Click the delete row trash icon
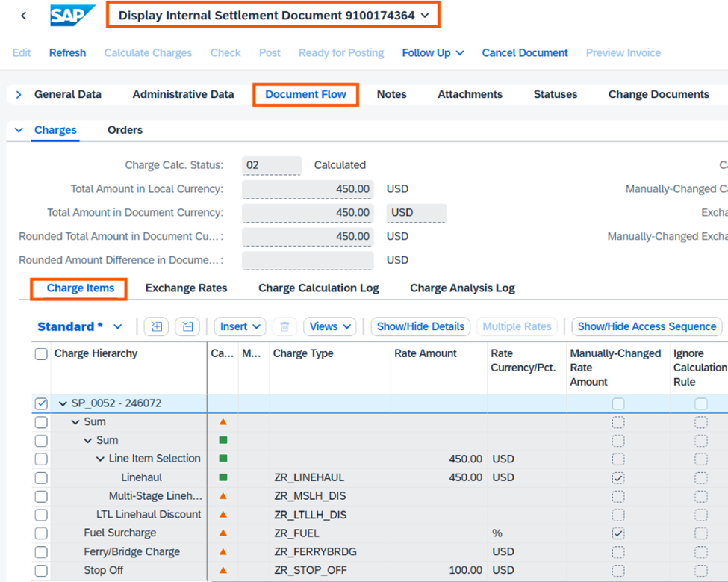Image resolution: width=728 pixels, height=582 pixels. point(284,326)
